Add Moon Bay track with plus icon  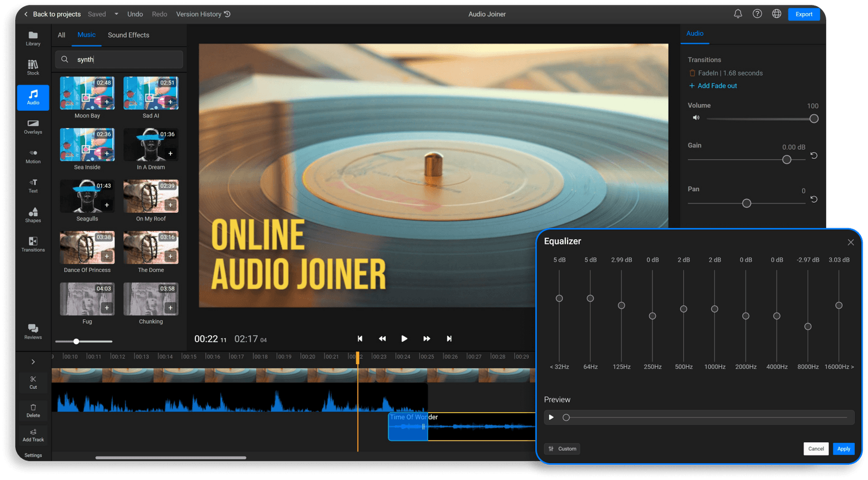pos(107,102)
